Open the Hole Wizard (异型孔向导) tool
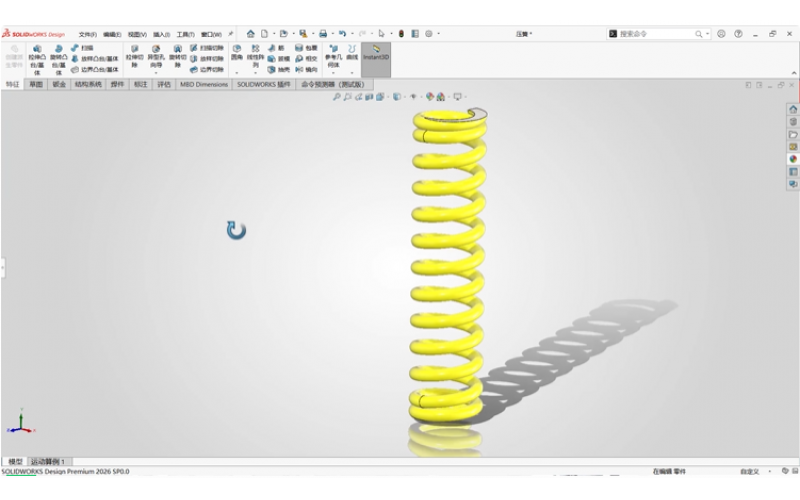This screenshot has height=500, width=800. pos(156,56)
